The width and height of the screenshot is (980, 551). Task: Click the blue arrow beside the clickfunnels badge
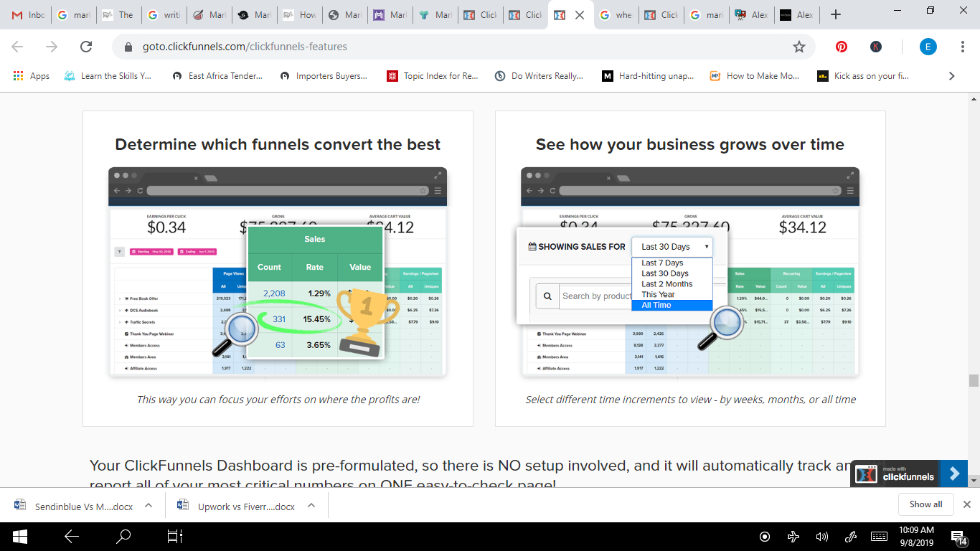(953, 474)
